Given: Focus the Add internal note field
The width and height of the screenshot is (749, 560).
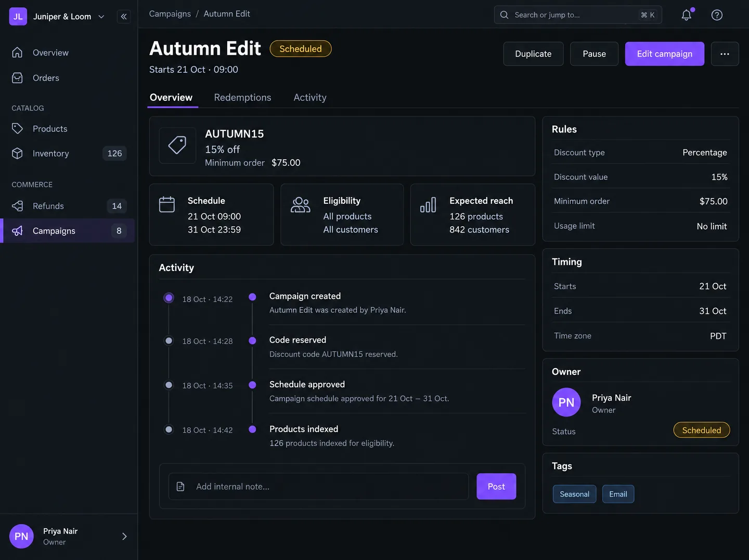Looking at the screenshot, I should pyautogui.click(x=319, y=487).
